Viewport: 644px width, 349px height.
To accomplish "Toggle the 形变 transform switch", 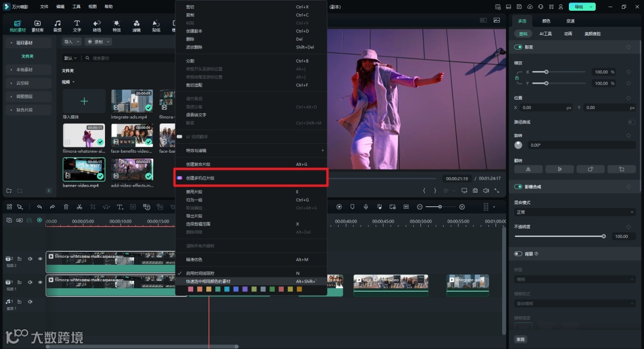I will click(x=518, y=47).
